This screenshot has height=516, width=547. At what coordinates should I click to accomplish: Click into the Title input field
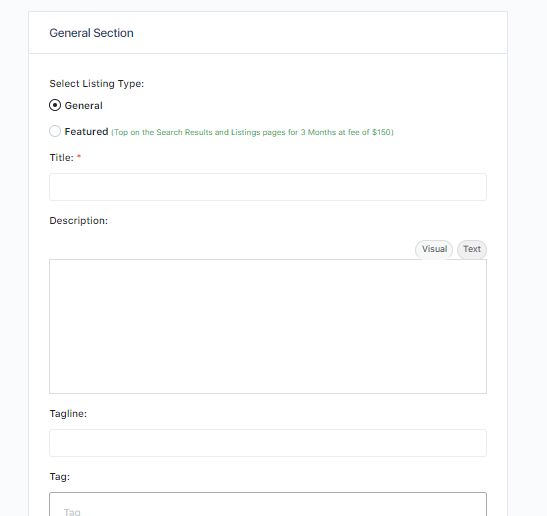[x=268, y=187]
